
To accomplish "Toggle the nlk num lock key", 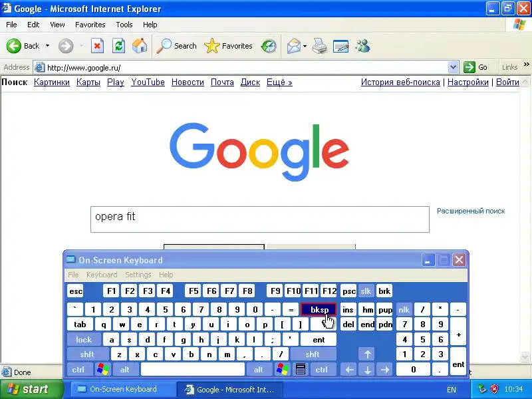I will click(404, 309).
